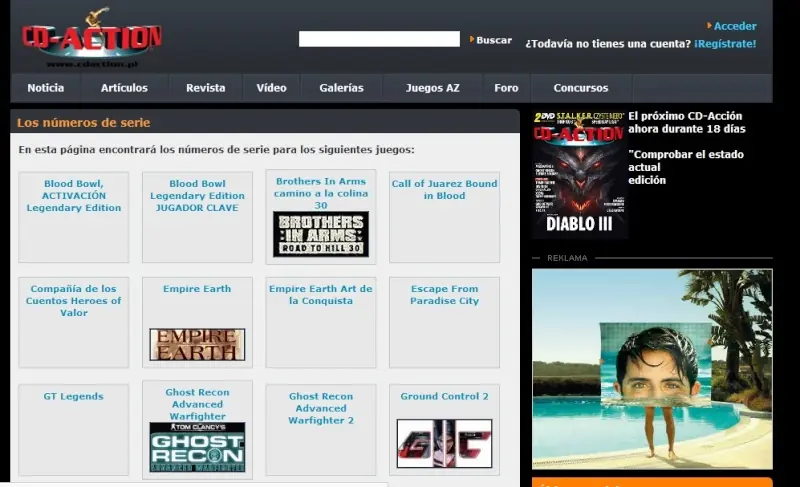Open Ghost Recon Advanced Warfighter 2 link
800x487 pixels.
point(321,408)
